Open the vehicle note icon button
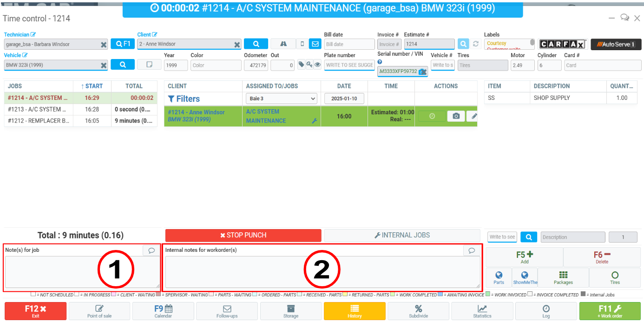Screen dimensions: 644x322 (x=149, y=65)
